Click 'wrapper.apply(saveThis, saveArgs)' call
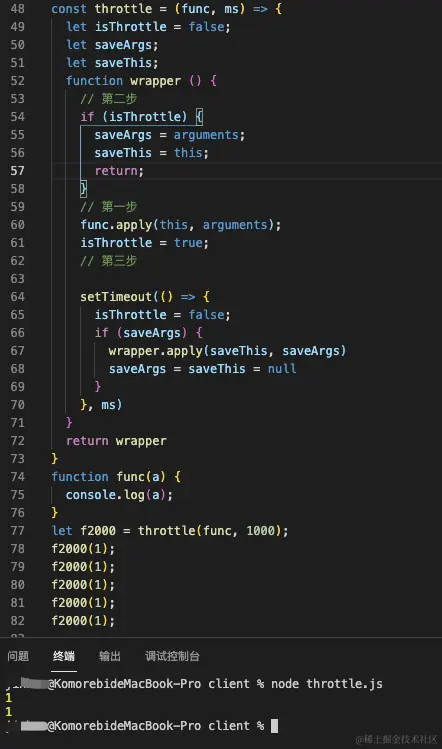The image size is (442, 749). [x=227, y=351]
